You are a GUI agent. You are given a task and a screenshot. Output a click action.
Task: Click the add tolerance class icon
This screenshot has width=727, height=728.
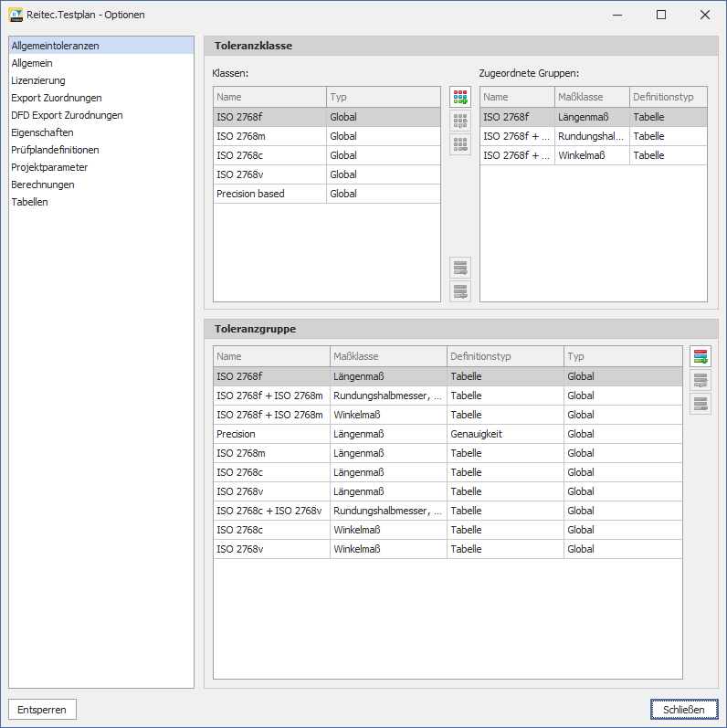pyautogui.click(x=460, y=97)
